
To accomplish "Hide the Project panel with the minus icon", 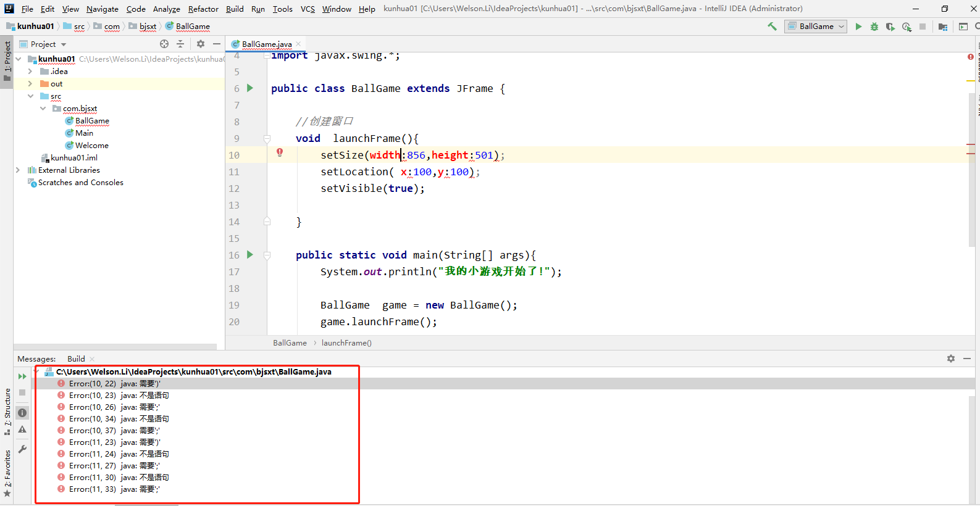I will coord(217,44).
